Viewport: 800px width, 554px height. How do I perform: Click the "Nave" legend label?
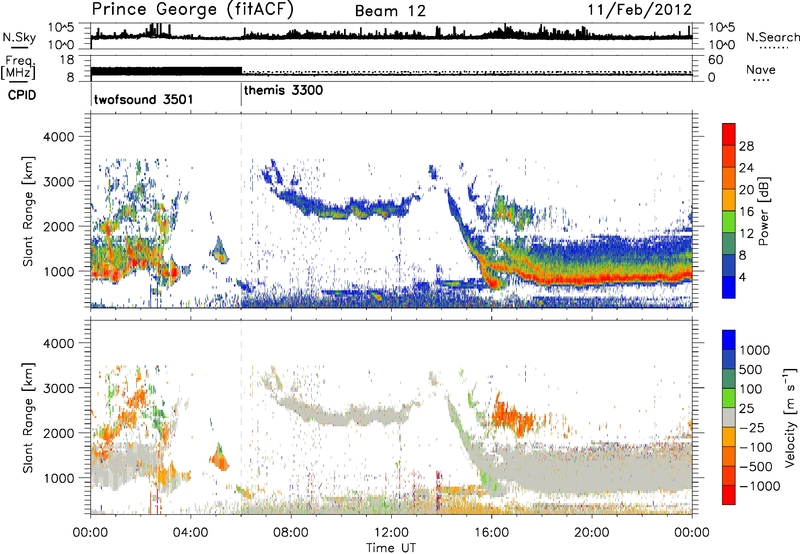[x=761, y=69]
